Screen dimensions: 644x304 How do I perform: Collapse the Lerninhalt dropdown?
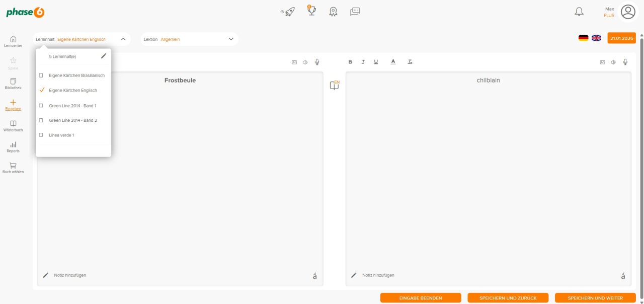click(x=123, y=39)
